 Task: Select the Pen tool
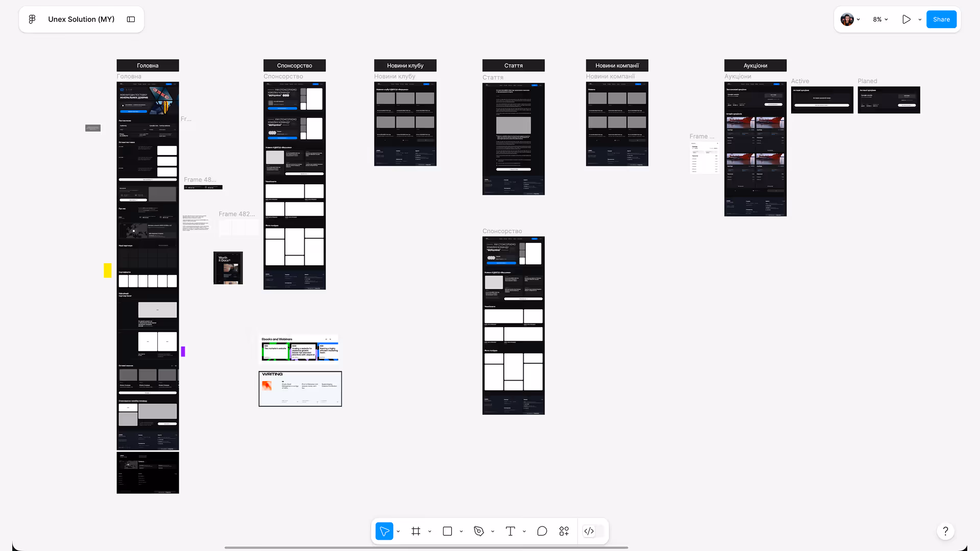pyautogui.click(x=479, y=531)
